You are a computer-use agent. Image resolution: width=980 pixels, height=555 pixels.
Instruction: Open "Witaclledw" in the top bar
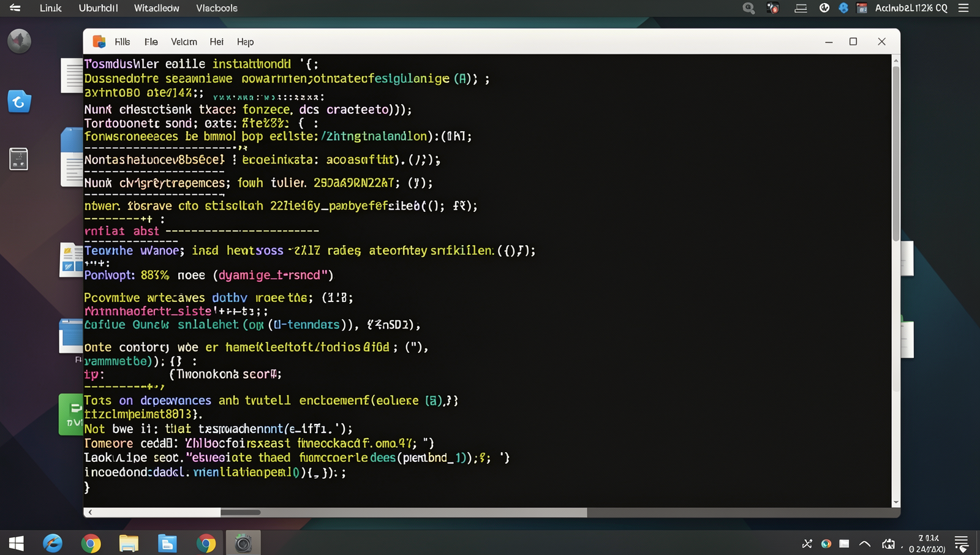click(157, 8)
